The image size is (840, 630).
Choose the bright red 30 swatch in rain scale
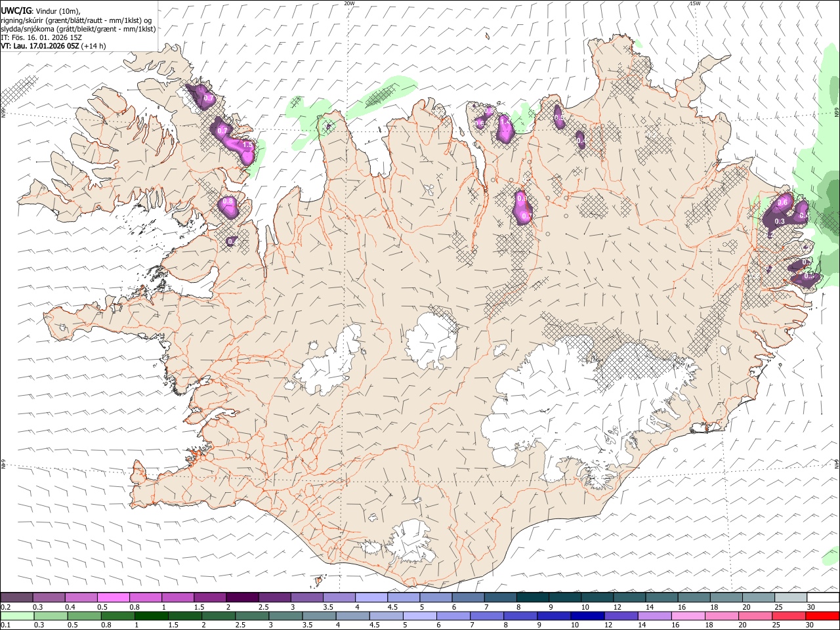(822, 616)
